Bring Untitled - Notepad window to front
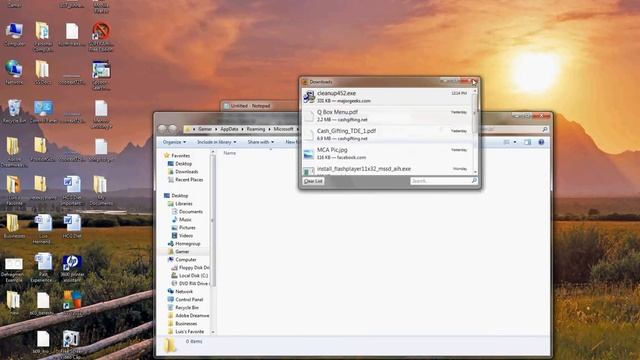 [x=250, y=106]
